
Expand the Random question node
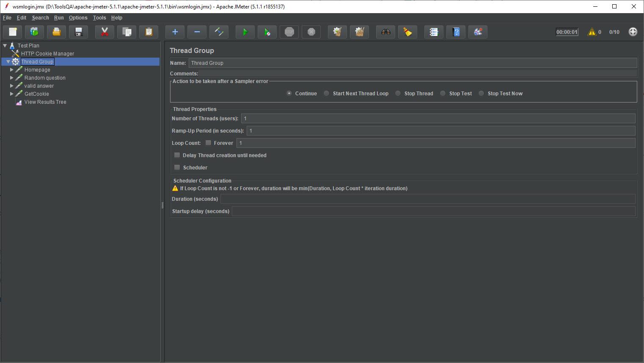[12, 78]
